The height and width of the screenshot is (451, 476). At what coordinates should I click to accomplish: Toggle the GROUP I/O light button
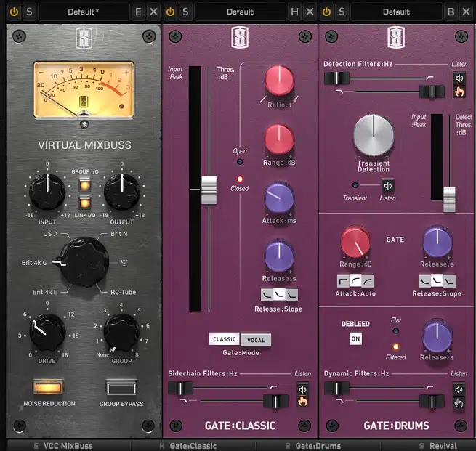[85, 185]
